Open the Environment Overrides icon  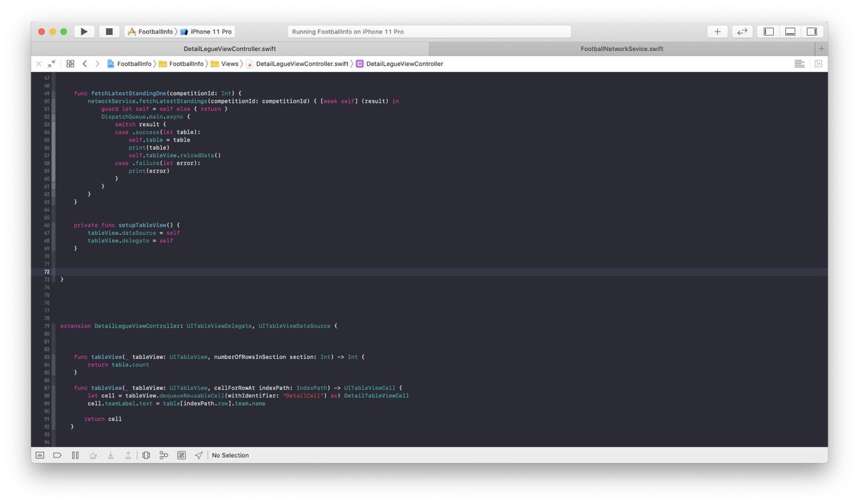(x=181, y=455)
